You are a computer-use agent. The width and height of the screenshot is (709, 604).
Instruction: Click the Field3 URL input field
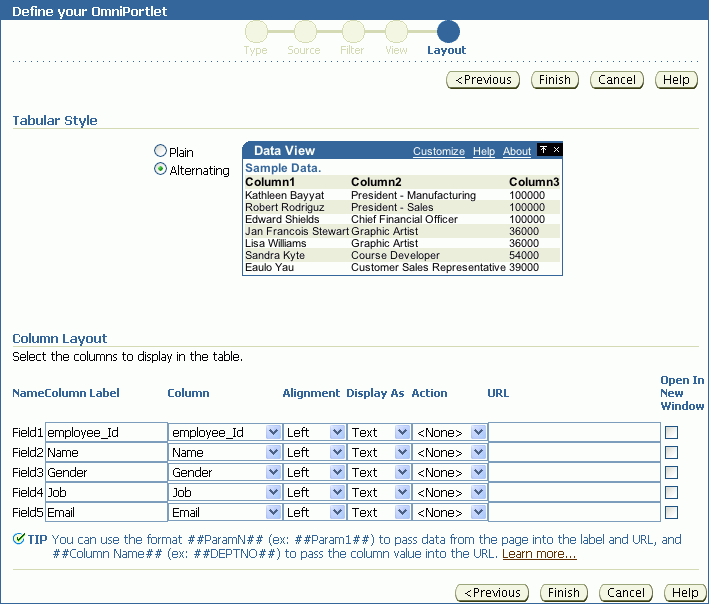(x=575, y=472)
